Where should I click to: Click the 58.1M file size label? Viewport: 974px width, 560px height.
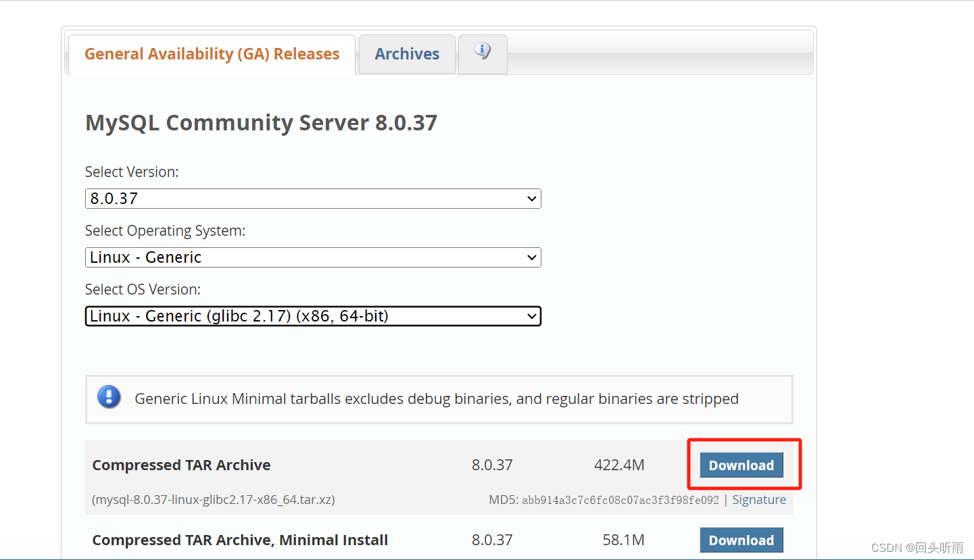[623, 540]
